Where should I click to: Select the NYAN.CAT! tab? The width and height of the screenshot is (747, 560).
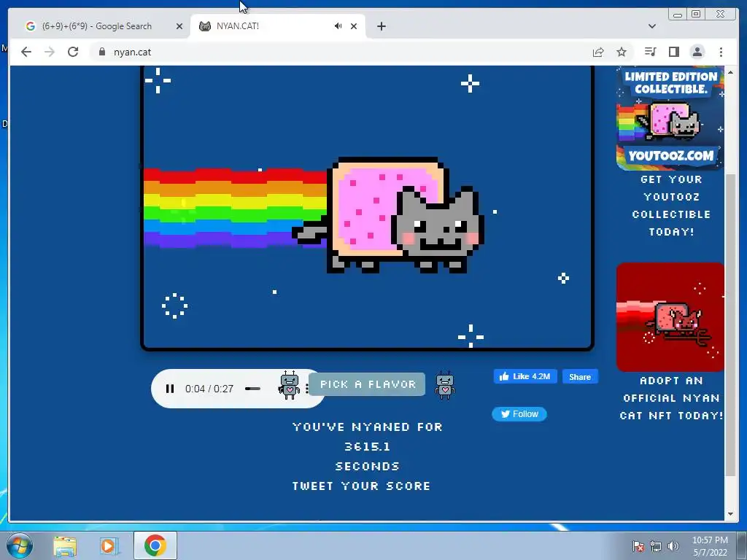(x=267, y=26)
